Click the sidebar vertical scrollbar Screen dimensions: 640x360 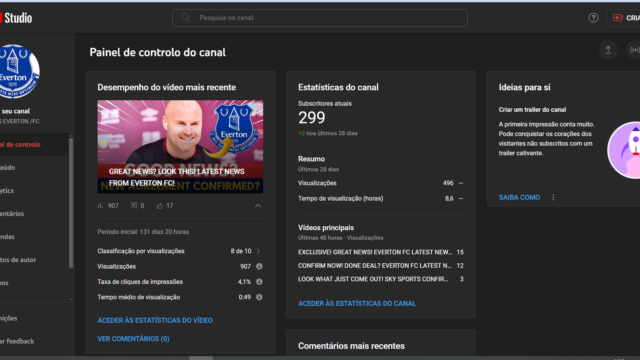point(71,203)
